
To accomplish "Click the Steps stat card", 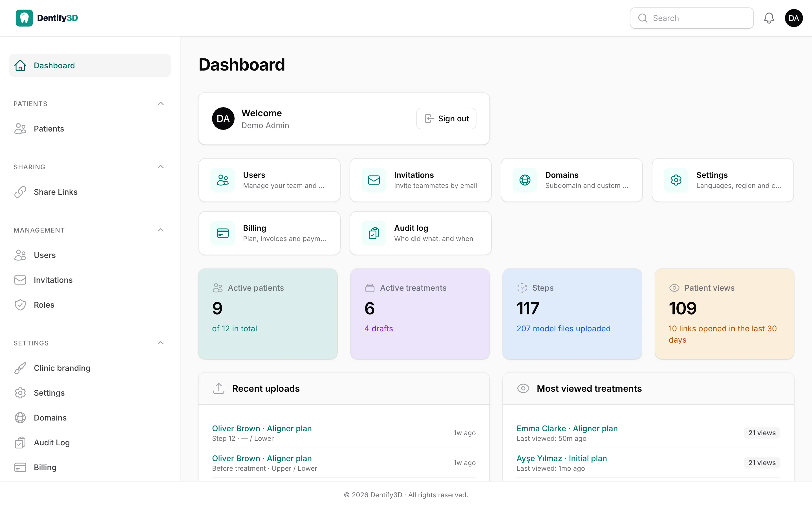I will click(x=572, y=314).
